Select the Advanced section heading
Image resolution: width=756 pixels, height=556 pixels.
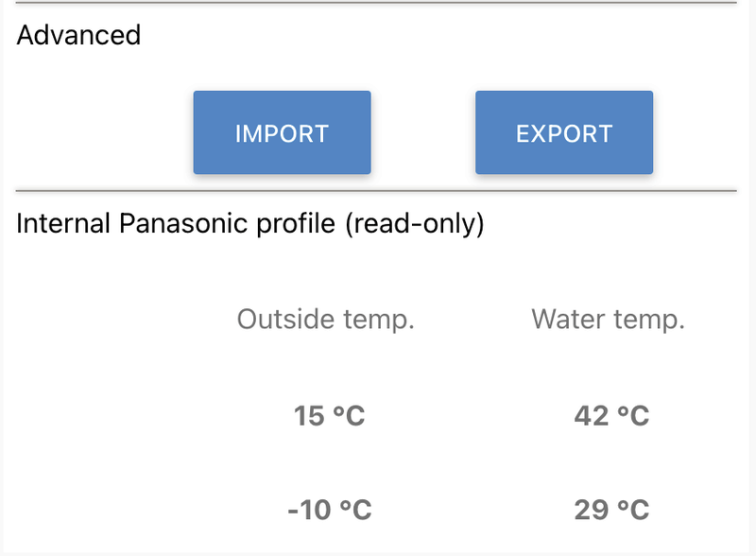coord(78,35)
